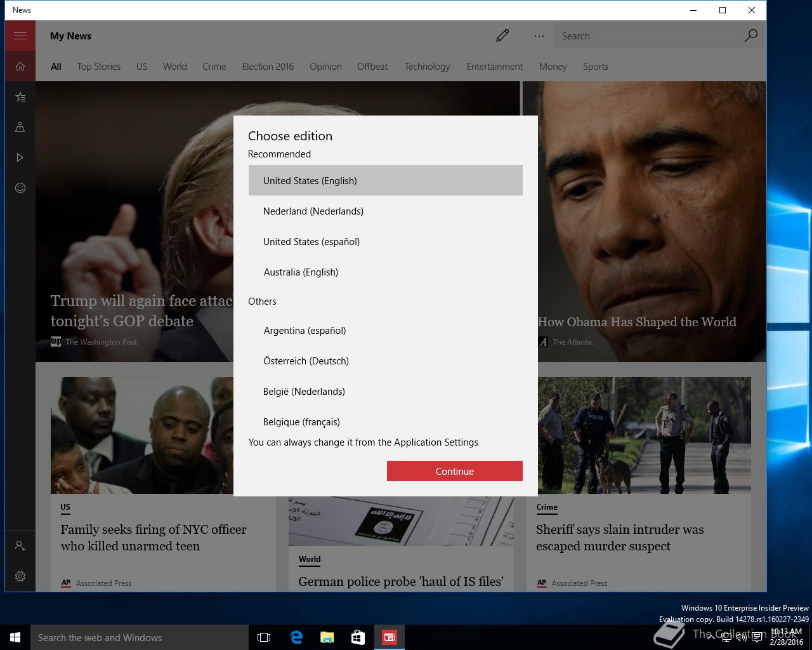Screen dimensions: 812x650
Task: Open the Money tab
Action: click(553, 67)
